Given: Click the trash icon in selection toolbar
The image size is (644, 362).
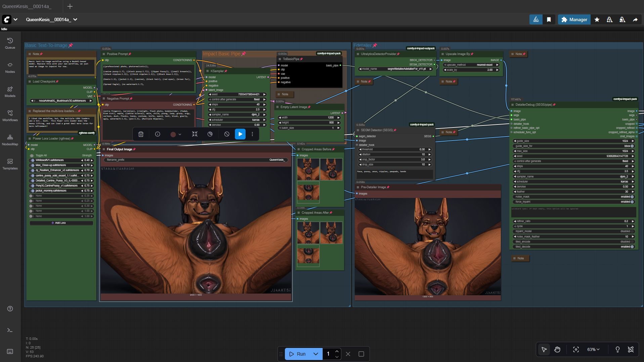Looking at the screenshot, I should click(141, 134).
